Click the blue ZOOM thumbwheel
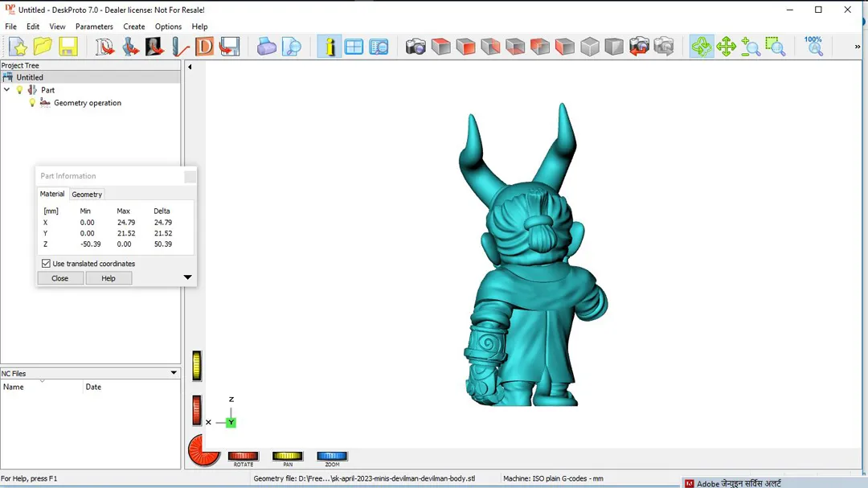This screenshot has width=868, height=488. point(332,456)
